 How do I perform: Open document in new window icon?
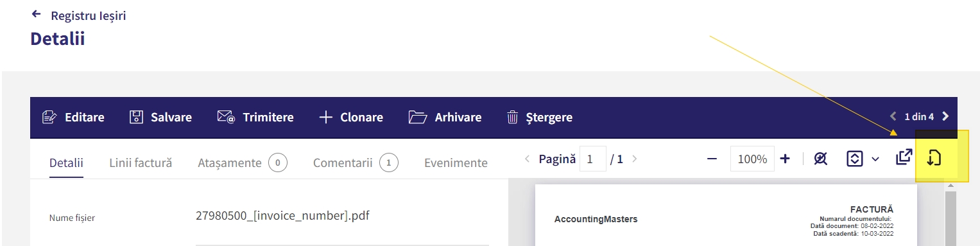904,158
